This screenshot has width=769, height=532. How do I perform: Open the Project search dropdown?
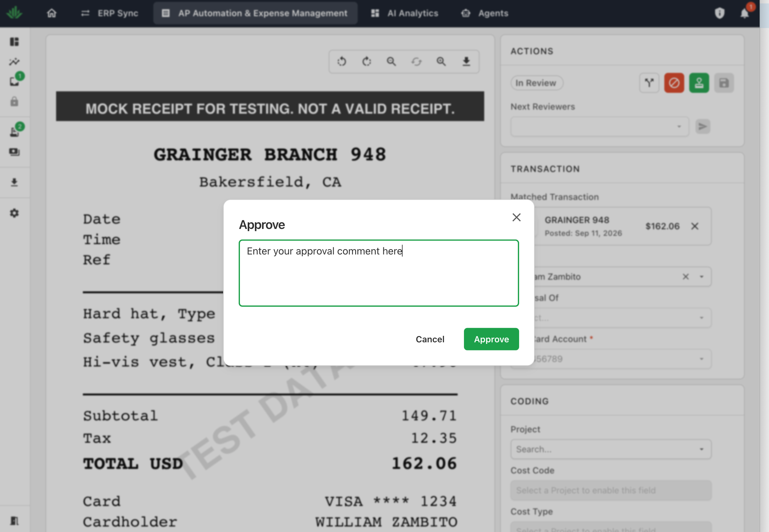click(611, 449)
